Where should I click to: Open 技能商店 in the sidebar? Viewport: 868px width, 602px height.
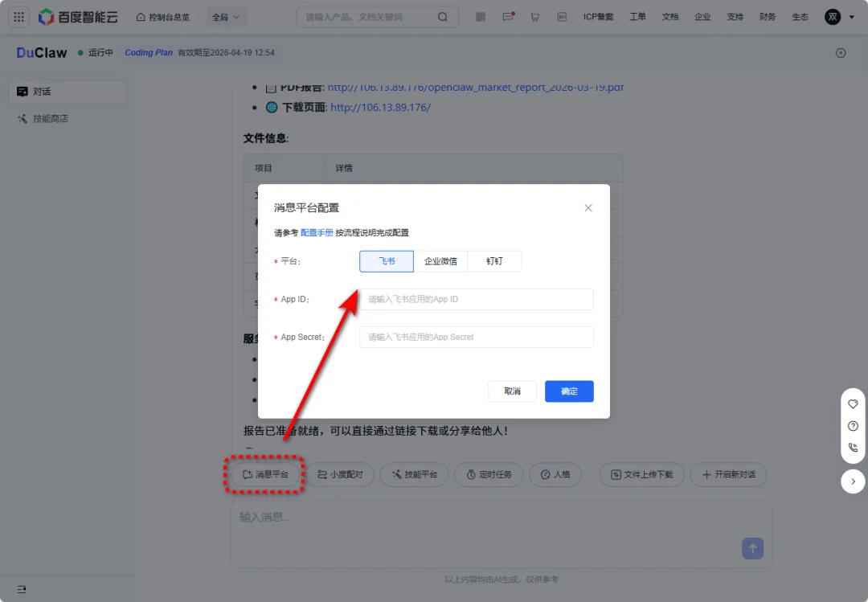point(50,119)
